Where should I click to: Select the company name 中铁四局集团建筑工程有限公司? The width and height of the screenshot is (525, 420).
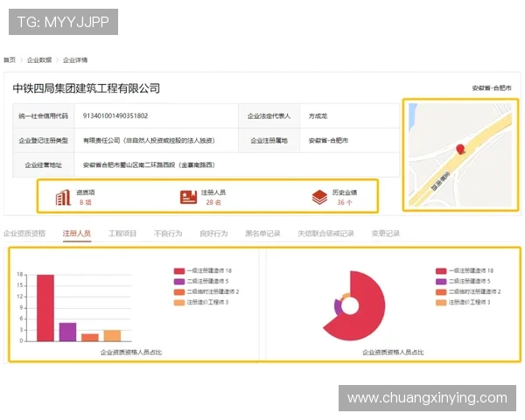[x=87, y=88]
